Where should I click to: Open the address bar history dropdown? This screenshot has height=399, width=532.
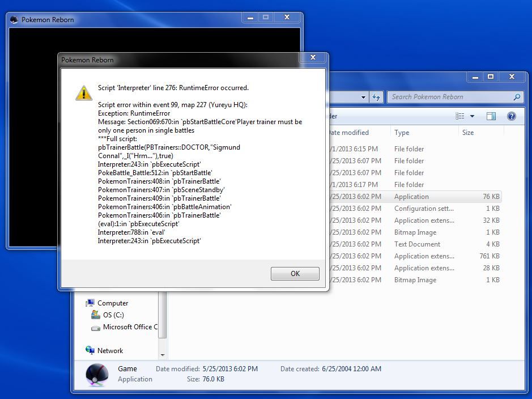click(x=363, y=97)
